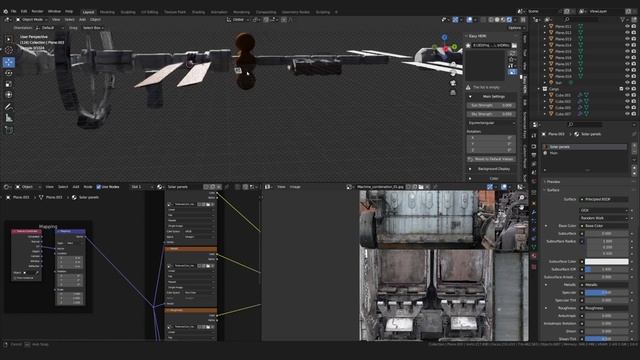Select the Cursor tool in viewport toolbar

click(x=9, y=50)
